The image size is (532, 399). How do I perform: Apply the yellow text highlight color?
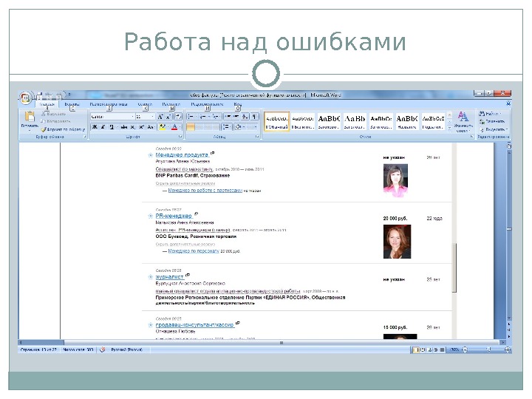(x=163, y=127)
